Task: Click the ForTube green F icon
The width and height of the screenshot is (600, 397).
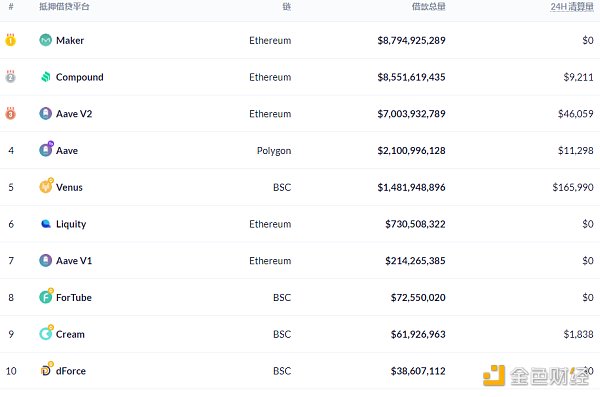Action: 46,296
